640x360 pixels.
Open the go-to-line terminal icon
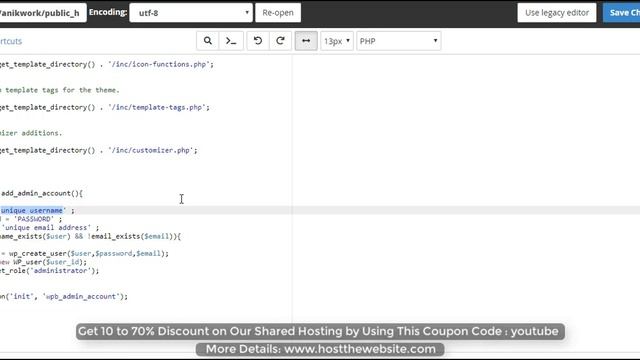click(231, 41)
